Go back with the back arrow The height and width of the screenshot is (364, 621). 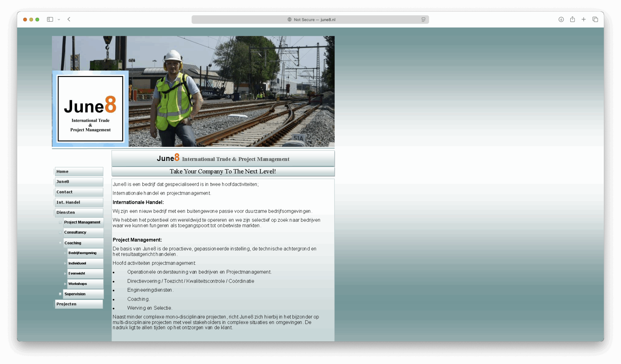pos(69,19)
